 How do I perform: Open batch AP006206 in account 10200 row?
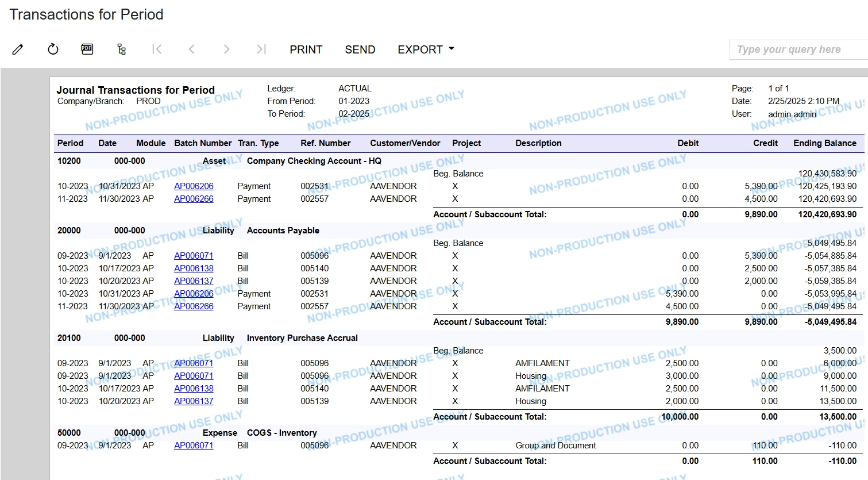(x=194, y=186)
